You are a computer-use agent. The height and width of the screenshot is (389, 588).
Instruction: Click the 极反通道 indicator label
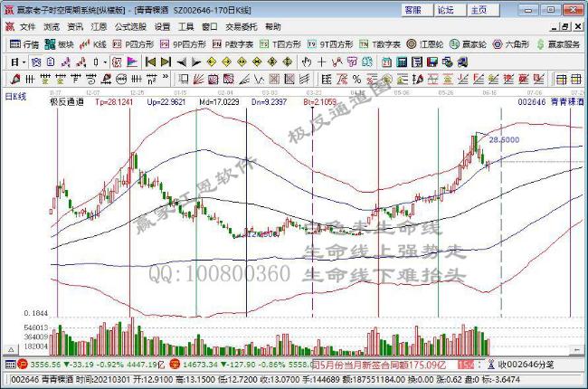(67, 101)
